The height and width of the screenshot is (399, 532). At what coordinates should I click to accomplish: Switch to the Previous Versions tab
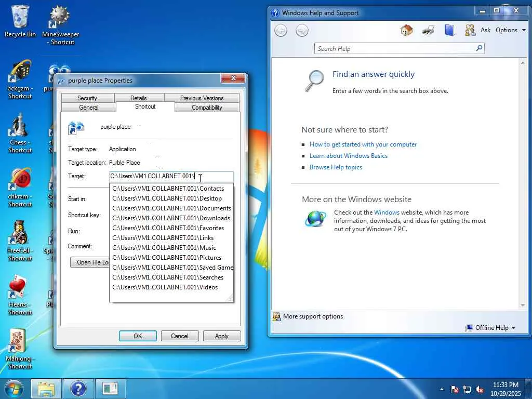[x=202, y=98]
